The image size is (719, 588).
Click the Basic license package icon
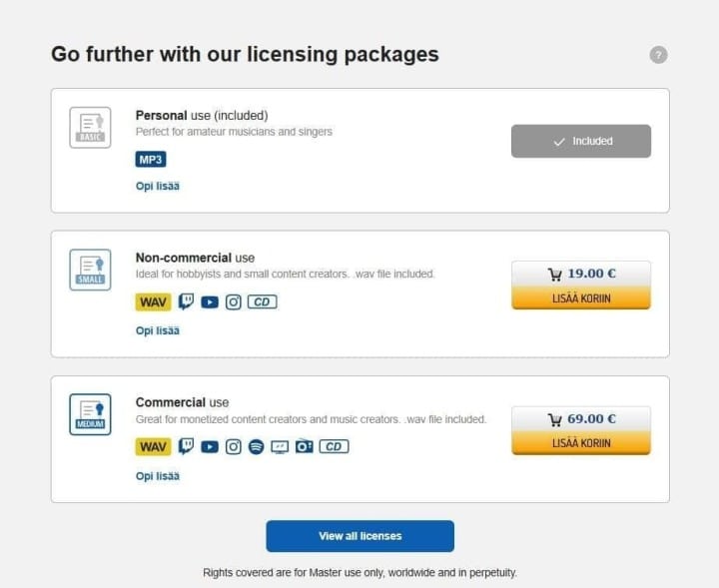click(x=90, y=127)
